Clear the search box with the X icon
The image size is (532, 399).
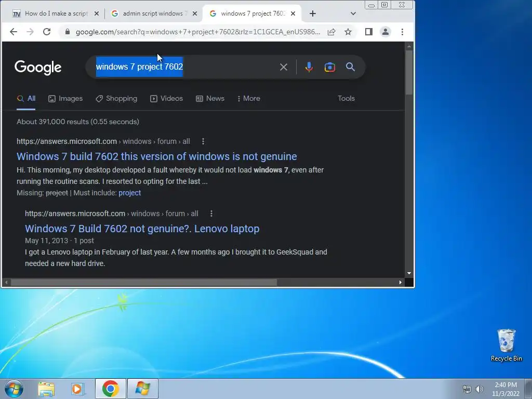284,67
